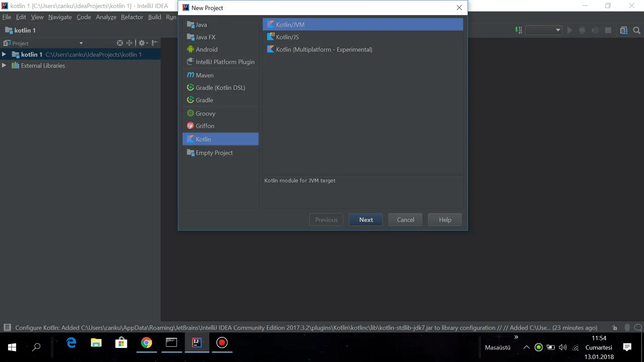Open the Action Center notifications
644x362 pixels.
(x=627, y=347)
